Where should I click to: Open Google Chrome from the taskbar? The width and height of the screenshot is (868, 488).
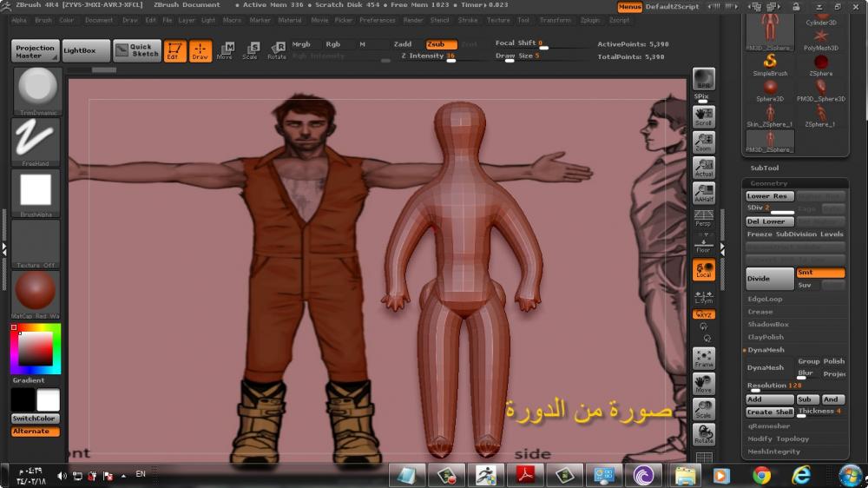[761, 475]
